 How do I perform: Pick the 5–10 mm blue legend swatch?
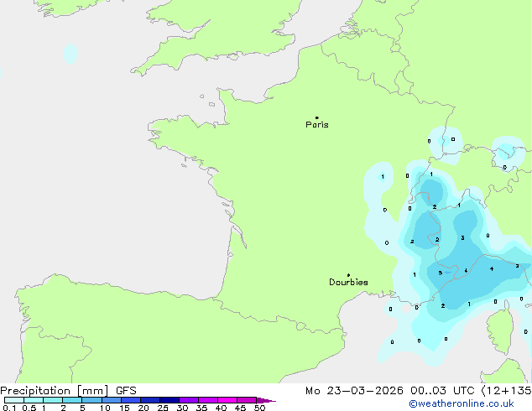[x=91, y=400]
